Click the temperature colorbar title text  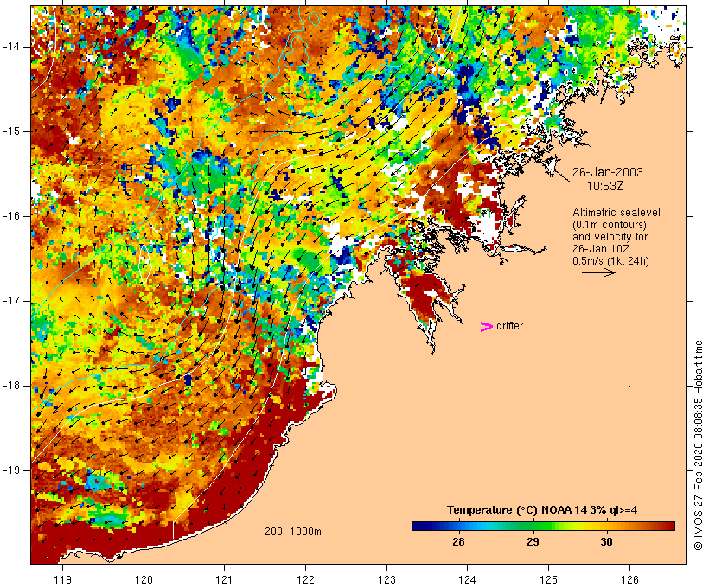[542, 510]
